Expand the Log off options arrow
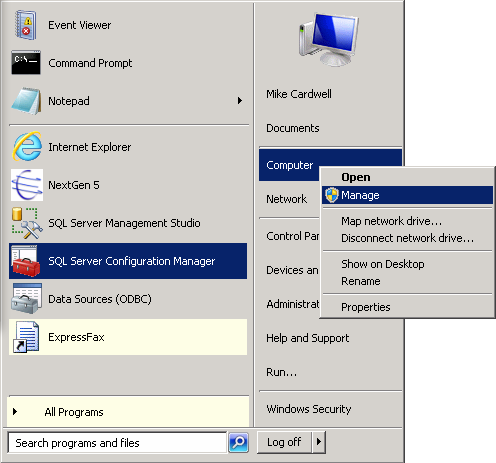The height and width of the screenshot is (463, 496). click(319, 442)
